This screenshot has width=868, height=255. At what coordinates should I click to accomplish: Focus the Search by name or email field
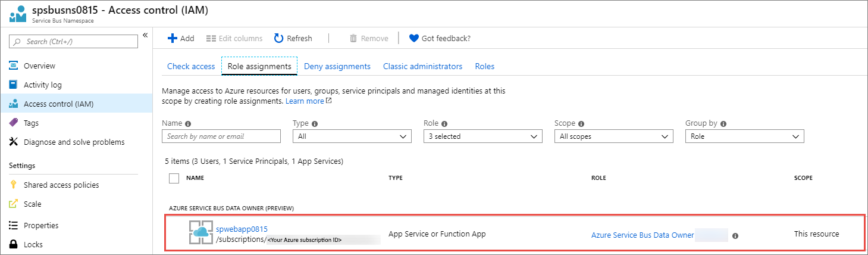pyautogui.click(x=221, y=136)
